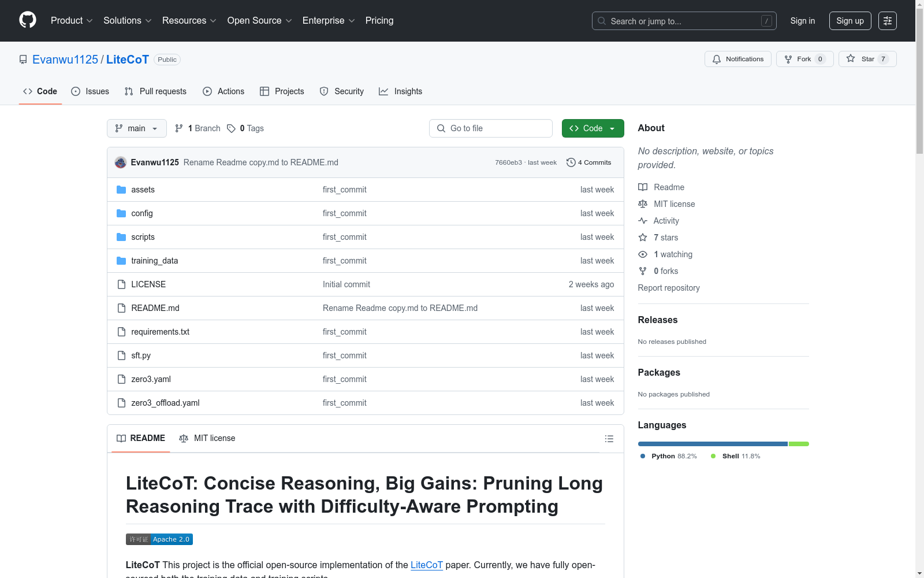
Task: Open the requirements.txt file
Action: (160, 332)
